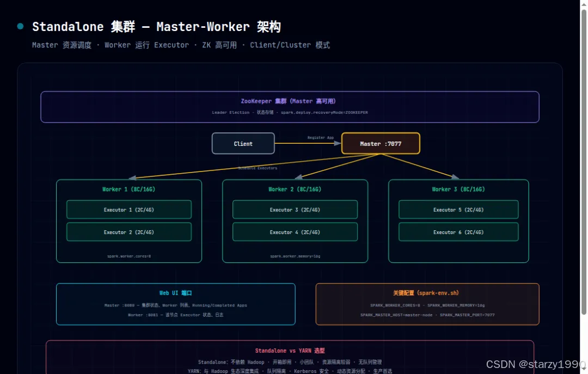Select the 'Executor 3 (2C/4G)' box
Screen dimensions: 588x374
click(x=295, y=210)
